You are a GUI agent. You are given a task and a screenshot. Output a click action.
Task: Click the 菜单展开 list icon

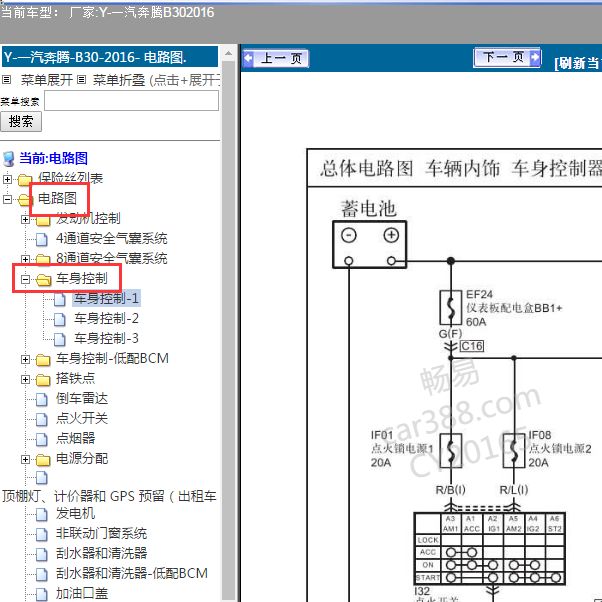[x=7, y=80]
